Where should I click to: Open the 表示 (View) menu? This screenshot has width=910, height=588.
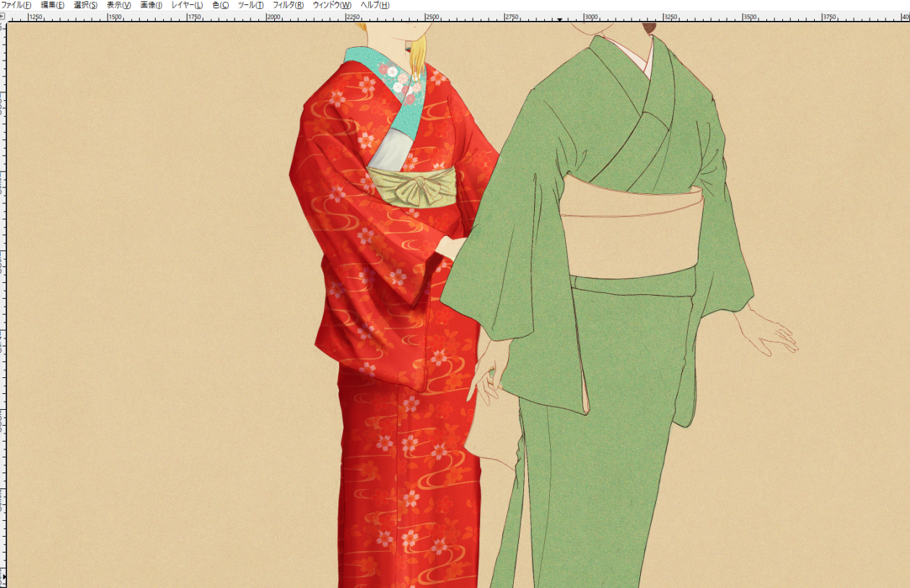[x=118, y=5]
